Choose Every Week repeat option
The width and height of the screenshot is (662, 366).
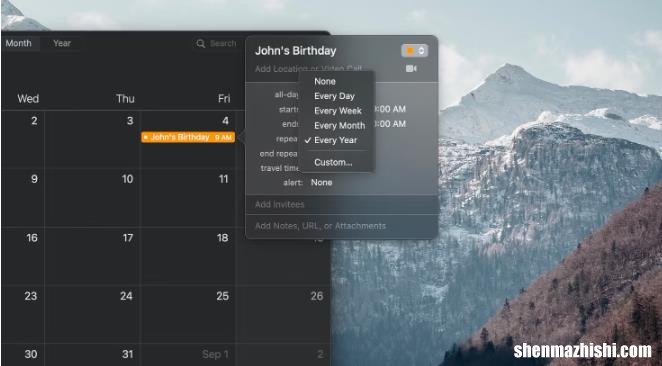click(x=338, y=111)
